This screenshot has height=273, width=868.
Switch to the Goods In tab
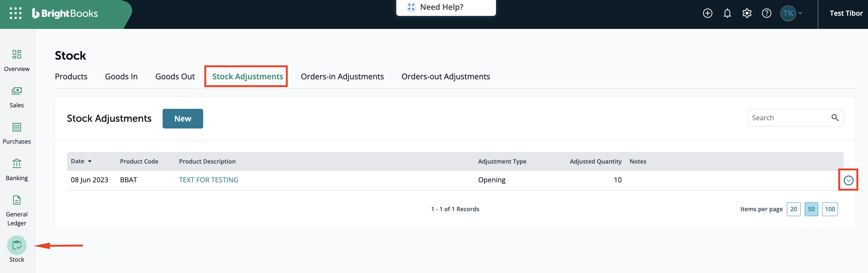pyautogui.click(x=121, y=77)
